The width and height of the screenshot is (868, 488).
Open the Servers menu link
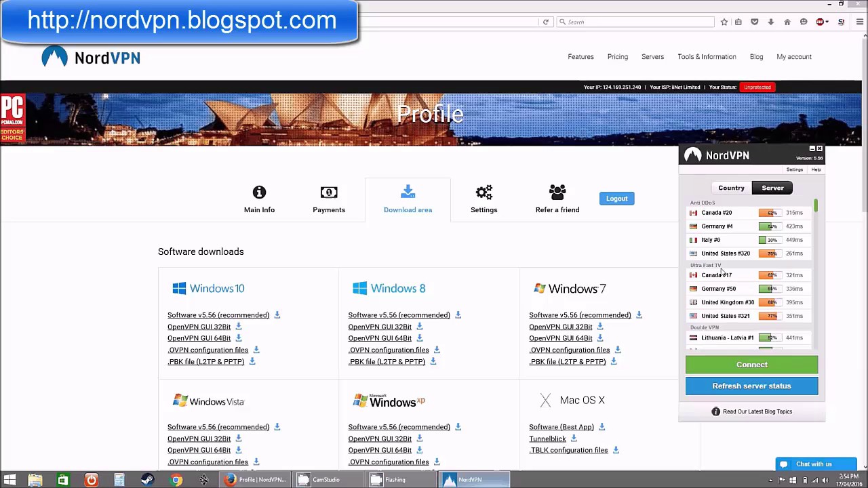coord(652,57)
